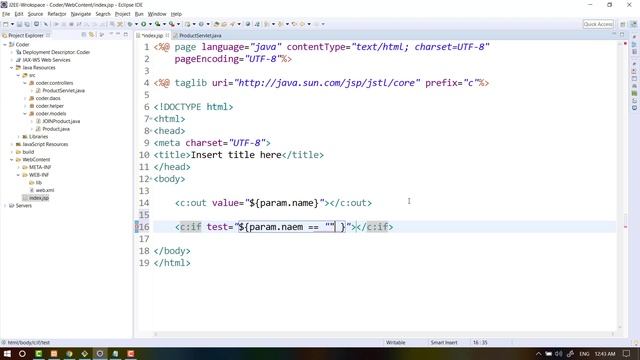Viewport: 640px width, 360px height.
Task: Select the coder.helper package
Action: [x=49, y=106]
